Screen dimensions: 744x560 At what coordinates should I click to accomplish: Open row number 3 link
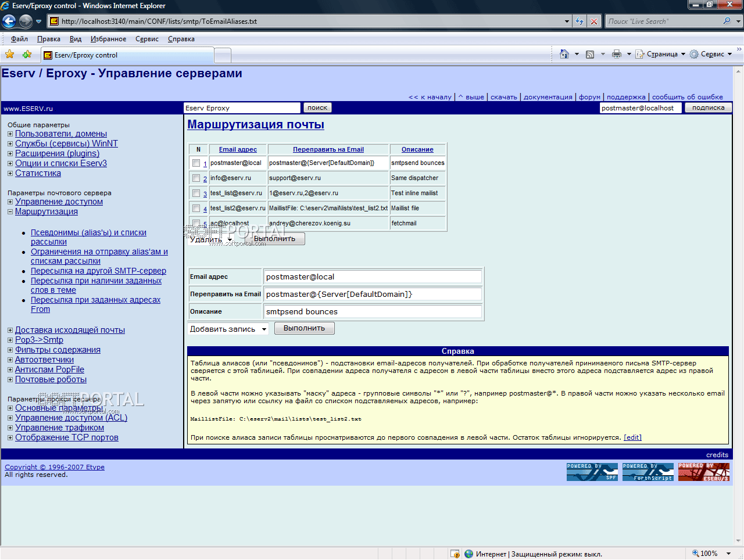(205, 194)
